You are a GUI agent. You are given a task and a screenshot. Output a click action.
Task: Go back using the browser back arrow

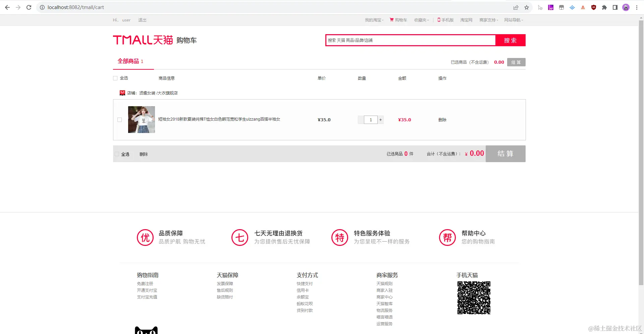[x=7, y=7]
